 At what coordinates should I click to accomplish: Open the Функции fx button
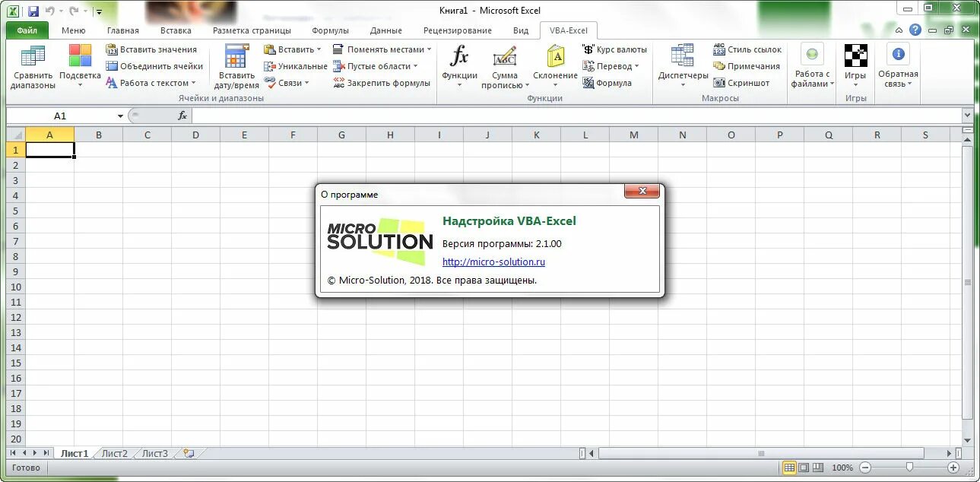(459, 67)
